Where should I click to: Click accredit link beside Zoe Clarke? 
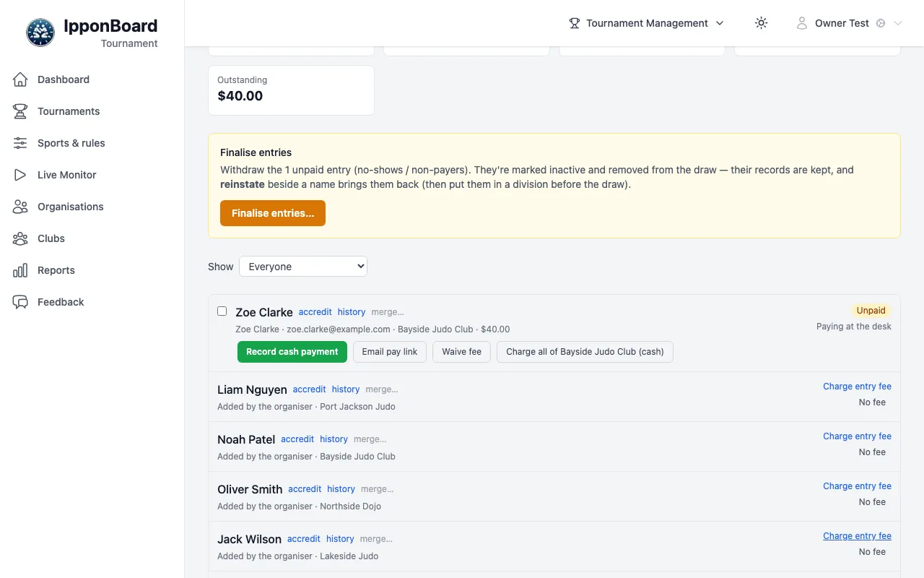click(x=315, y=312)
